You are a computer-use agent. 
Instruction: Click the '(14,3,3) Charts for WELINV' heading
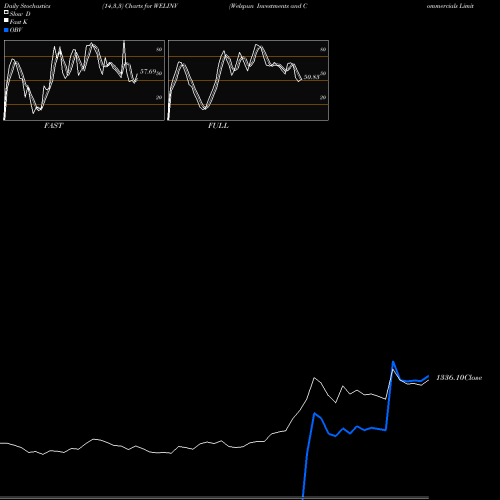140,6
